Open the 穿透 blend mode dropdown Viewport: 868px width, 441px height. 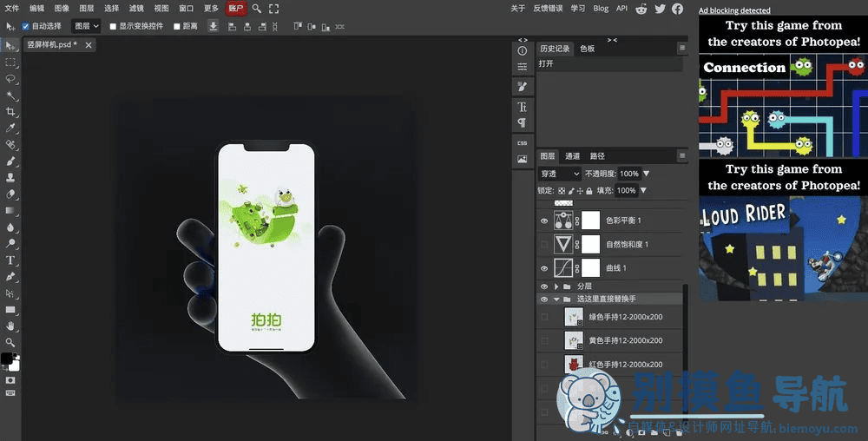coord(560,174)
